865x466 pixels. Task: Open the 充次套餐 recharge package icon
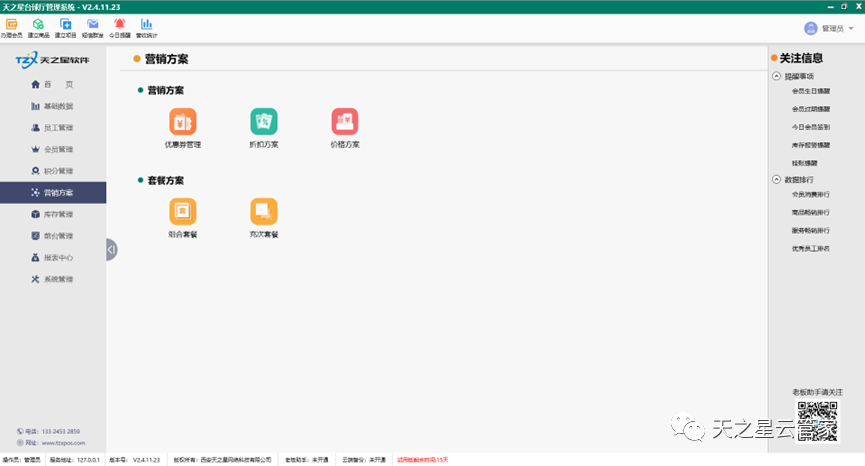(264, 211)
